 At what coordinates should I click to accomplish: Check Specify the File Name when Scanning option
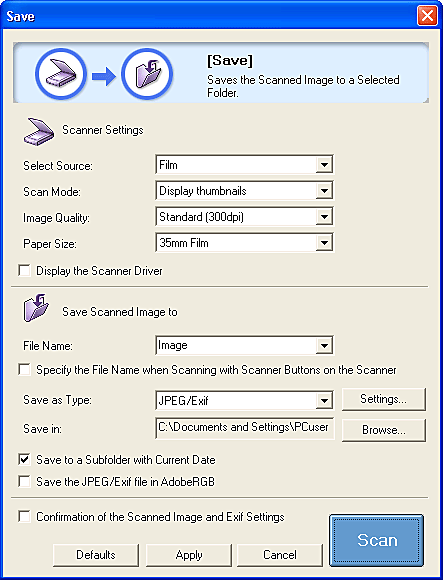[x=24, y=369]
